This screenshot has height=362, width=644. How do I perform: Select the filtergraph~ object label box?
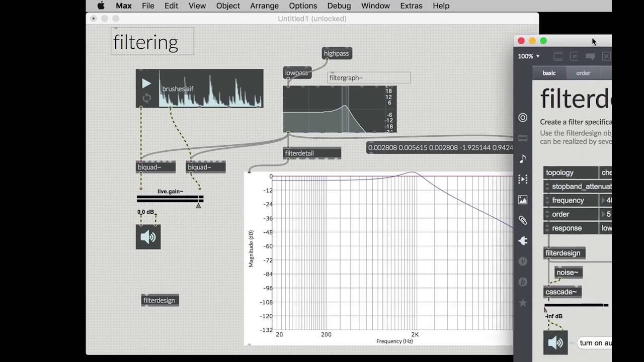click(x=369, y=77)
